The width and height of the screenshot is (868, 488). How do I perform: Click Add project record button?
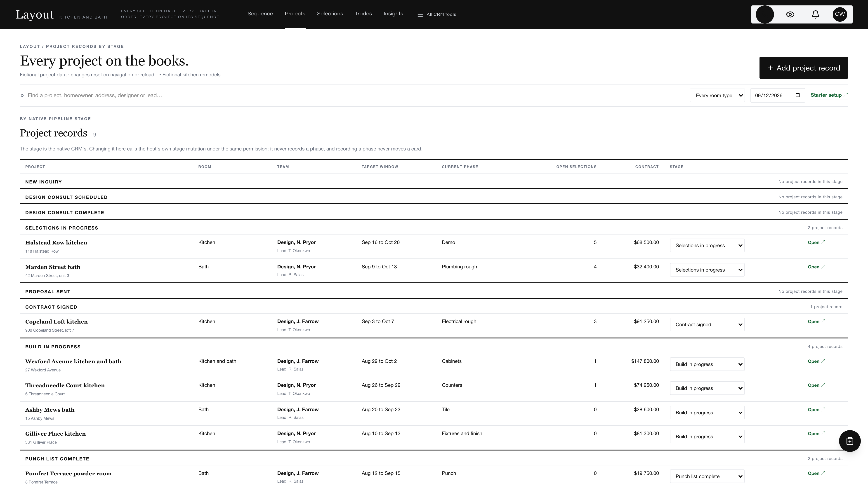click(803, 68)
